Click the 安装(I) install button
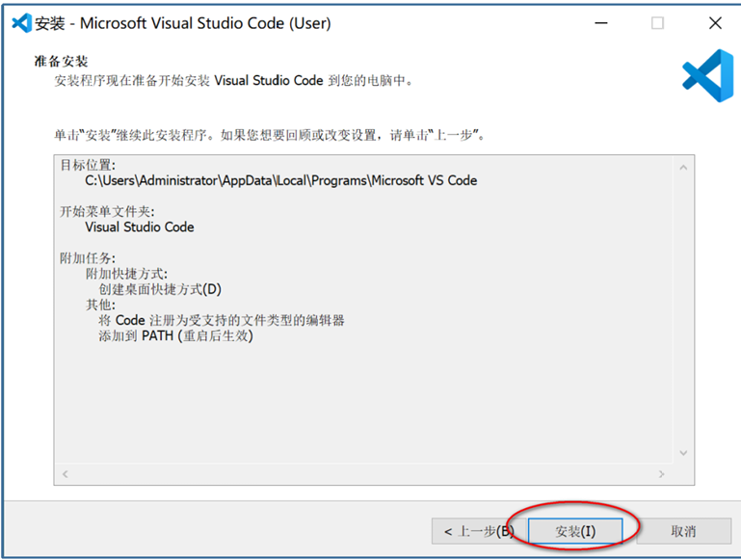Screen dimensions: 741x560 [x=574, y=531]
